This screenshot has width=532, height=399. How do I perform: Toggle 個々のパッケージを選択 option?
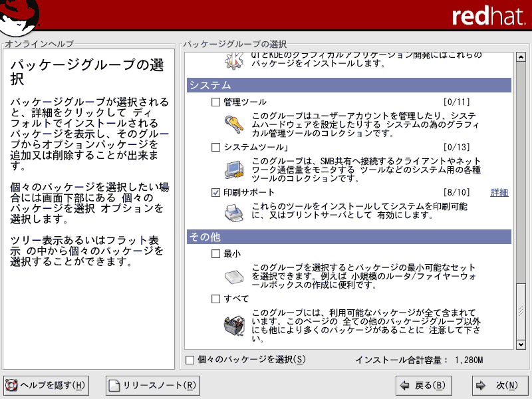(x=191, y=360)
